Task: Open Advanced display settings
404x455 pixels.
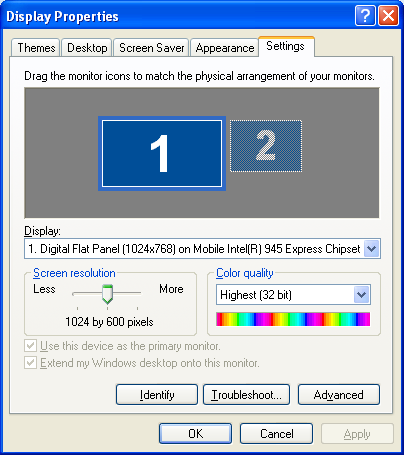Action: click(x=339, y=395)
